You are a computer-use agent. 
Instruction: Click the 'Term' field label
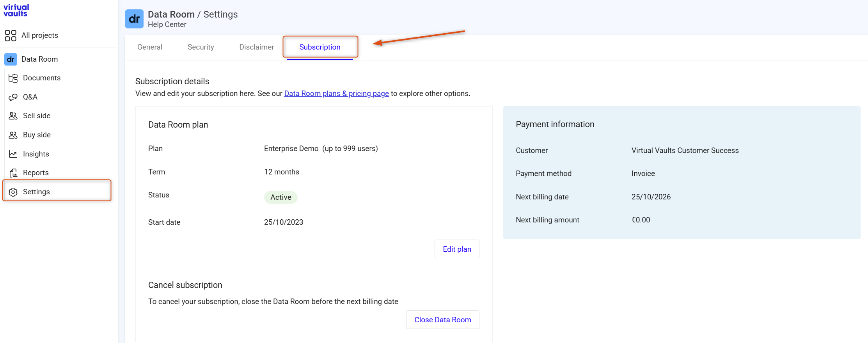click(156, 172)
